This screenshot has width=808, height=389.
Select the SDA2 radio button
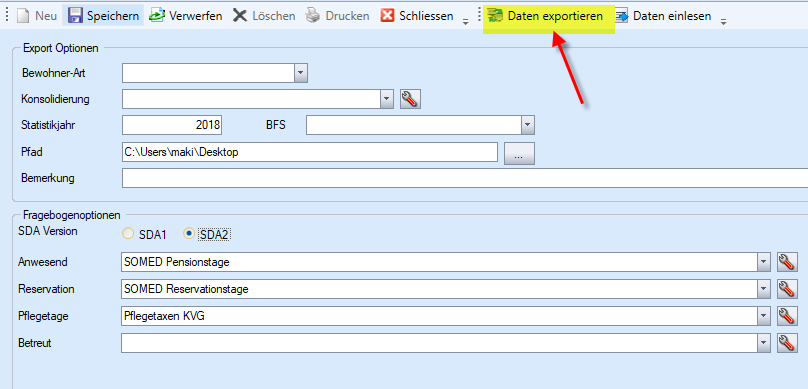pos(189,234)
